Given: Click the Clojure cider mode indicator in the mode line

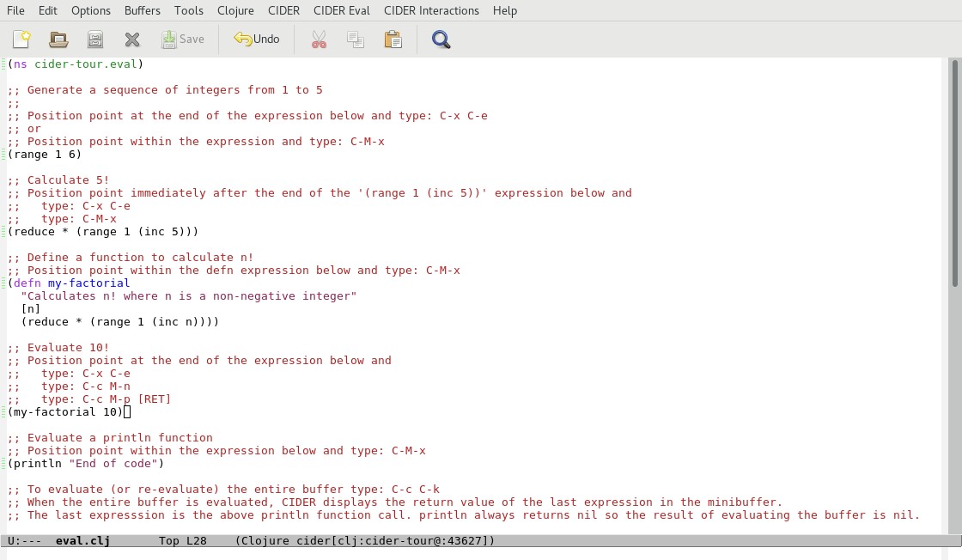Looking at the screenshot, I should tap(365, 540).
